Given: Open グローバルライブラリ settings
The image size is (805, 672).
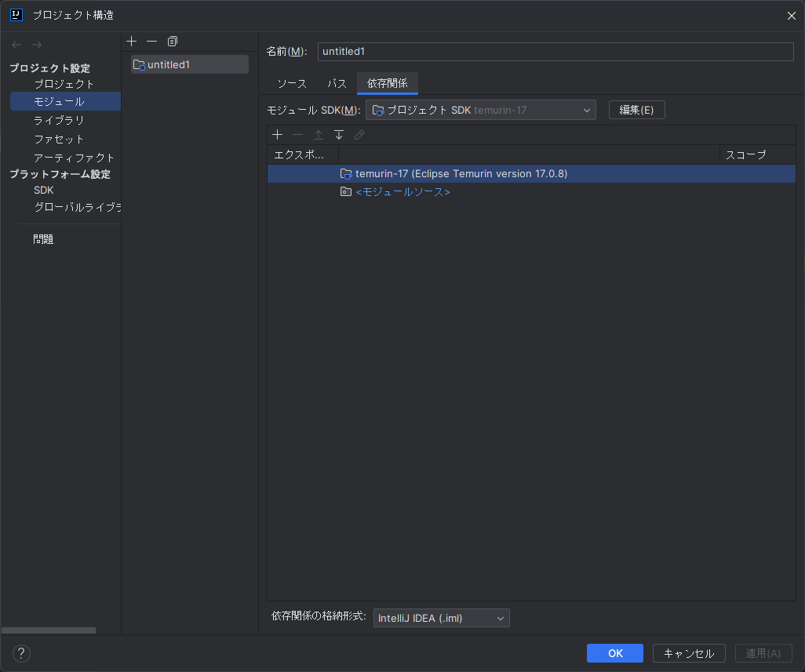Looking at the screenshot, I should point(77,207).
